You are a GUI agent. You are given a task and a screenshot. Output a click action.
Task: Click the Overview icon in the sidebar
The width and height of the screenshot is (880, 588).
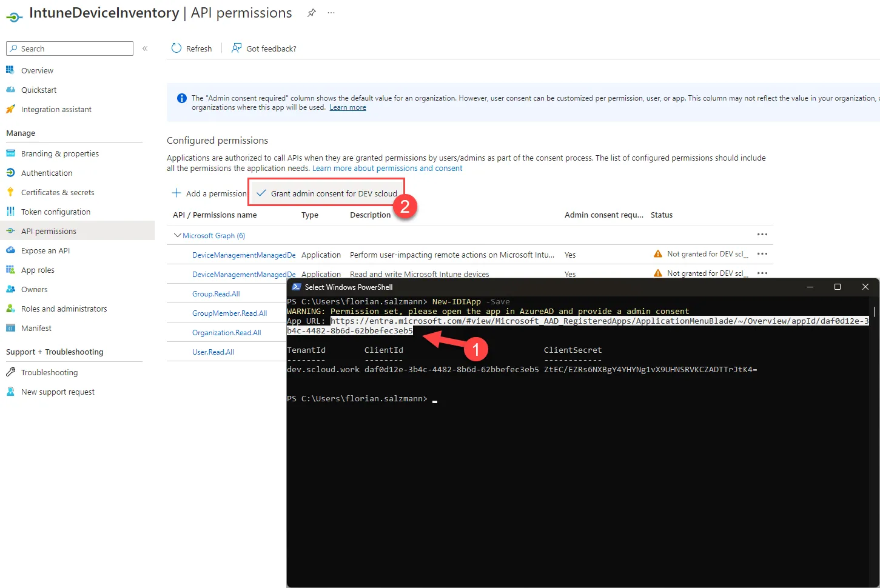[x=10, y=70]
